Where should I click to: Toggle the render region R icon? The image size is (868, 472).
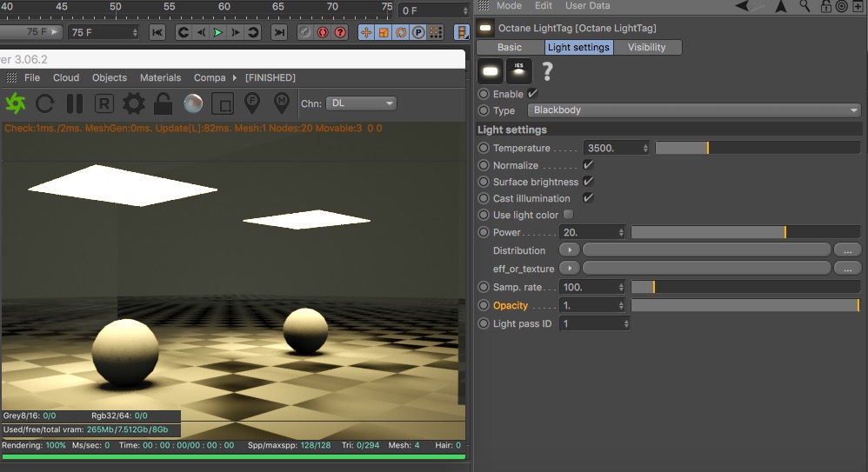[104, 103]
